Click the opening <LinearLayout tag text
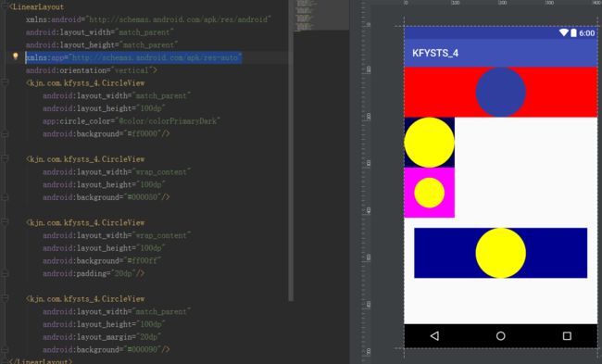Image resolution: width=602 pixels, height=364 pixels. click(37, 6)
